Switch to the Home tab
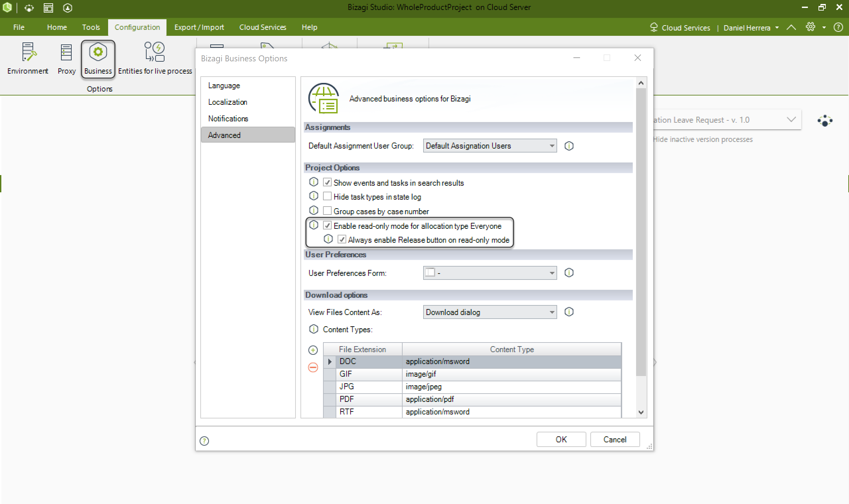Image resolution: width=849 pixels, height=504 pixels. [x=57, y=27]
